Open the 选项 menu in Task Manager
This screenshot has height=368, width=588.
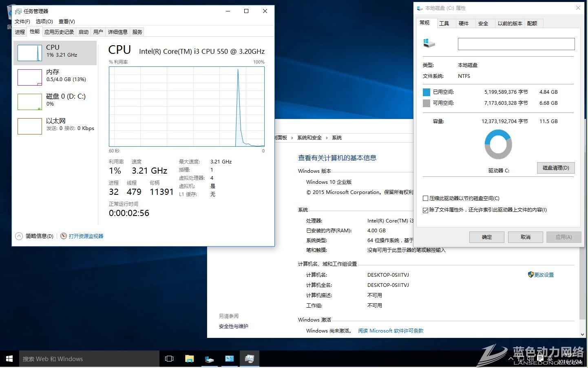(x=44, y=21)
